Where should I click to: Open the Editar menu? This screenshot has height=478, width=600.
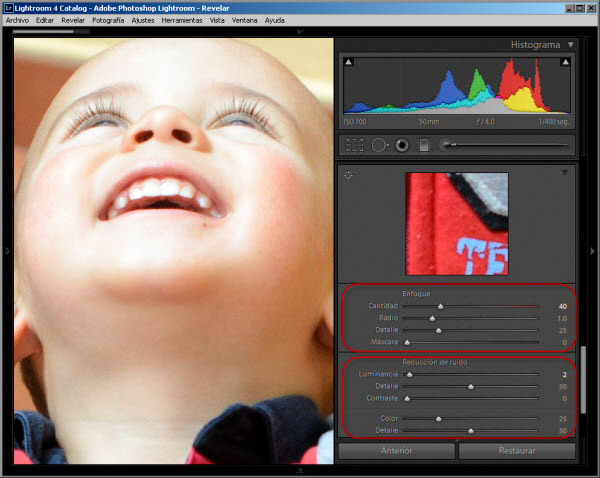point(45,20)
